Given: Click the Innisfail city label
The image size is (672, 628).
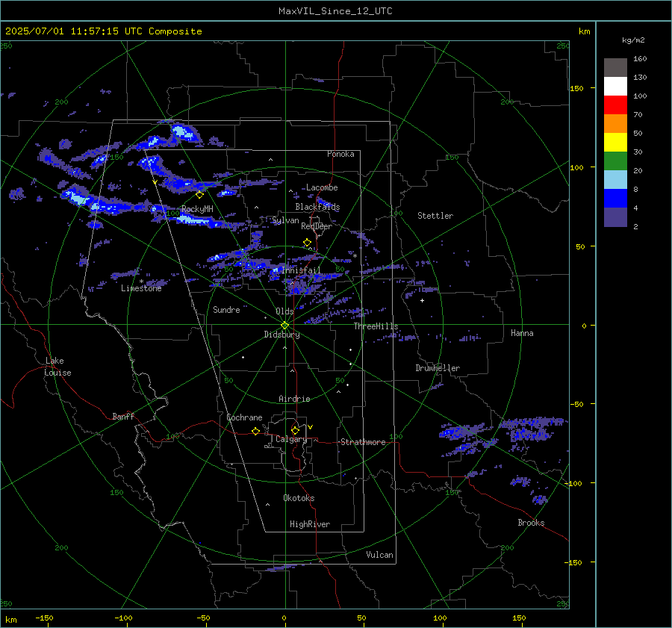Looking at the screenshot, I should click(302, 270).
